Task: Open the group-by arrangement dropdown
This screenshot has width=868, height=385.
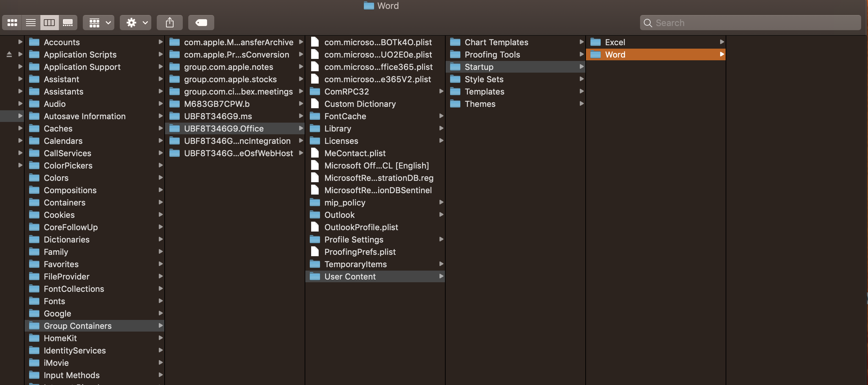Action: (99, 23)
